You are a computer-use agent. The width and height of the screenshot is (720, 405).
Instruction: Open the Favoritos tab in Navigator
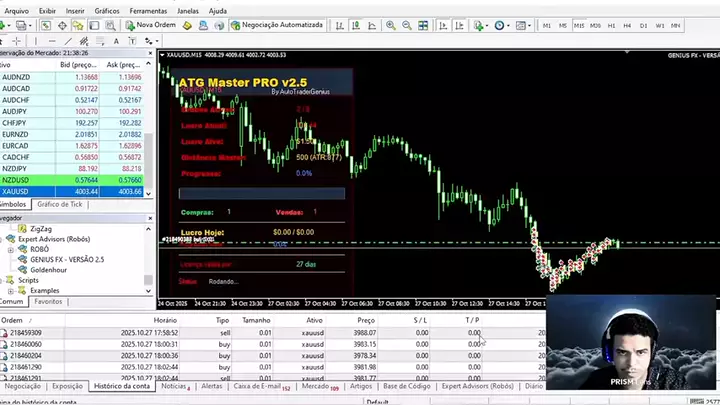(48, 301)
